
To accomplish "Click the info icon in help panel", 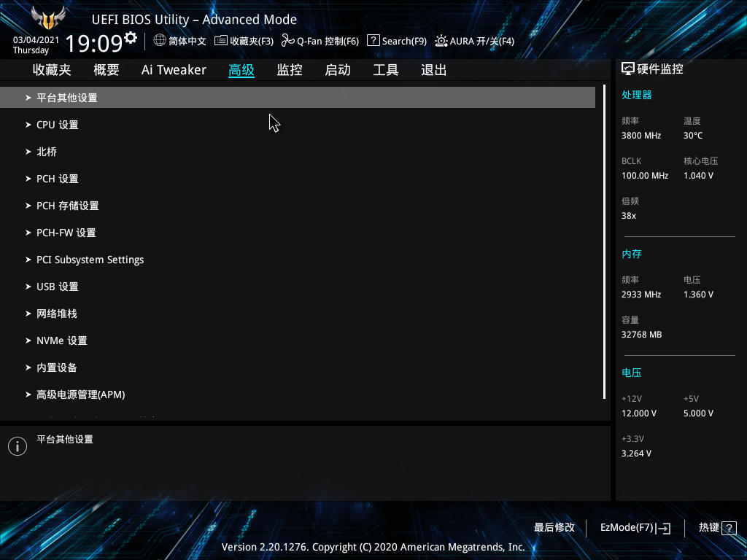I will click(17, 446).
